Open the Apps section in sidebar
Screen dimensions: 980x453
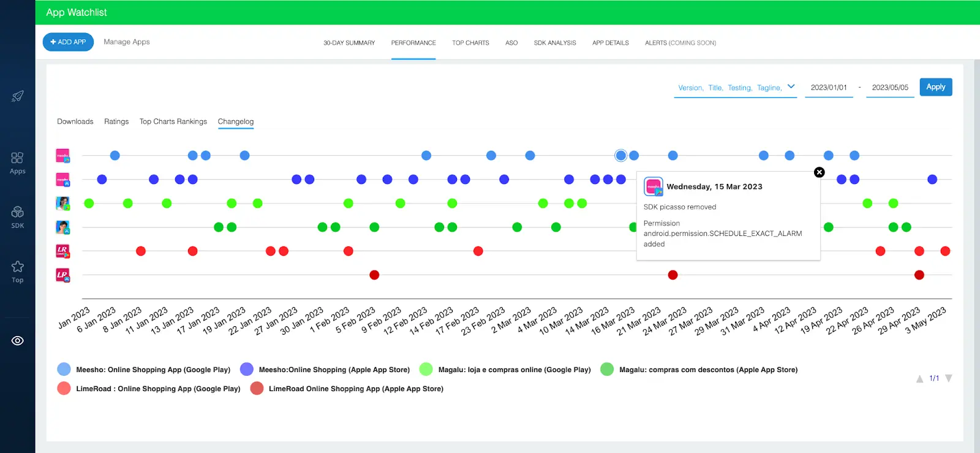pos(17,163)
